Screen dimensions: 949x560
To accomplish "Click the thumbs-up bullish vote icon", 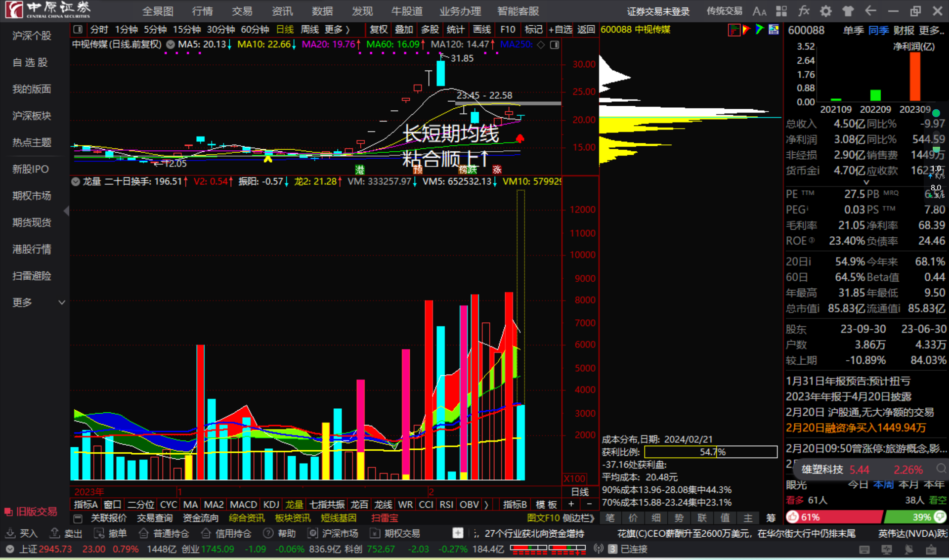I will tap(793, 517).
